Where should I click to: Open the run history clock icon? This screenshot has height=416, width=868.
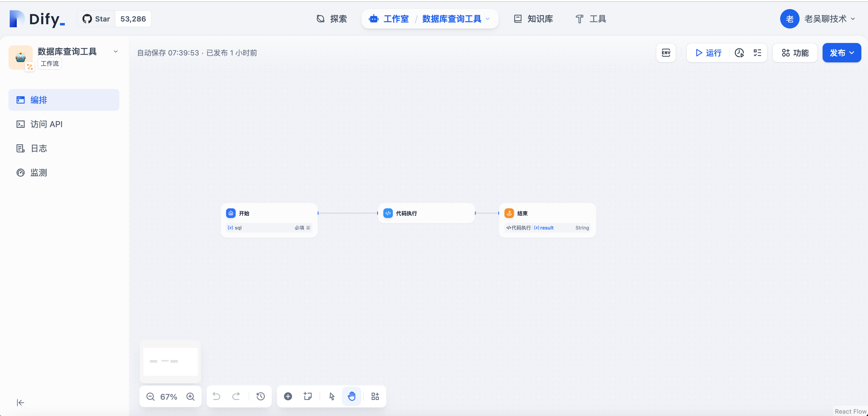(x=739, y=53)
